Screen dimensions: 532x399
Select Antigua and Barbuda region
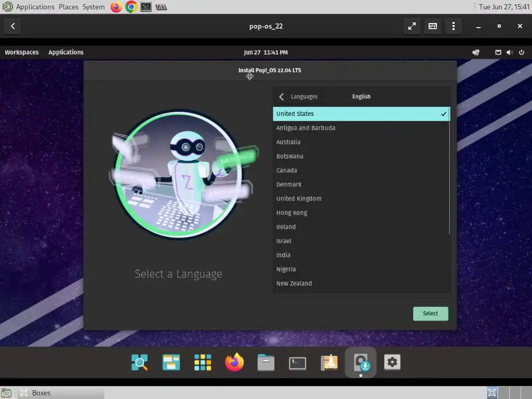point(362,128)
